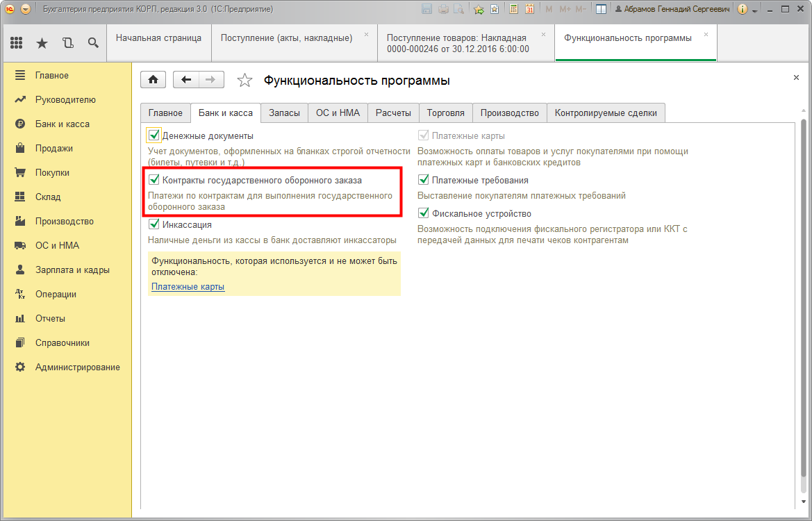The width and height of the screenshot is (812, 521).
Task: Click the window panels layout icon
Action: click(x=602, y=9)
